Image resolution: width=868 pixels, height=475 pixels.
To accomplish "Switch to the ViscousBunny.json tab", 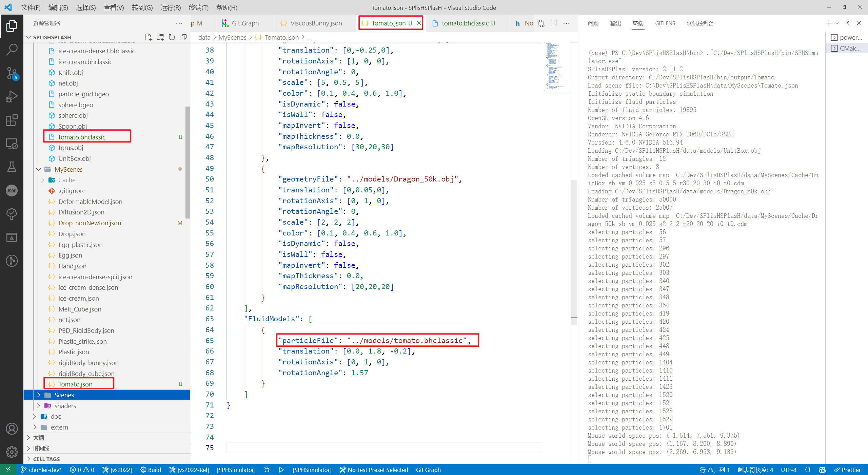I will click(x=316, y=23).
